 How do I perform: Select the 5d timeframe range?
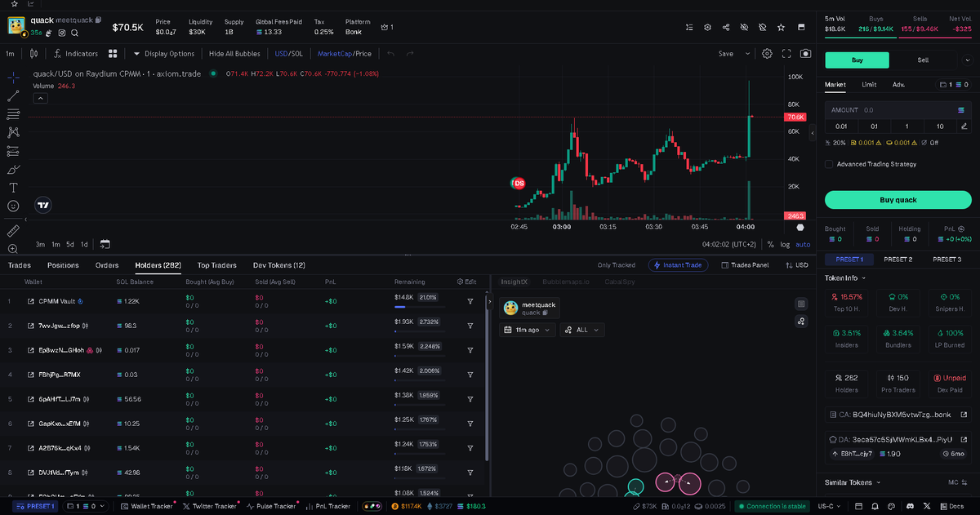click(x=70, y=244)
